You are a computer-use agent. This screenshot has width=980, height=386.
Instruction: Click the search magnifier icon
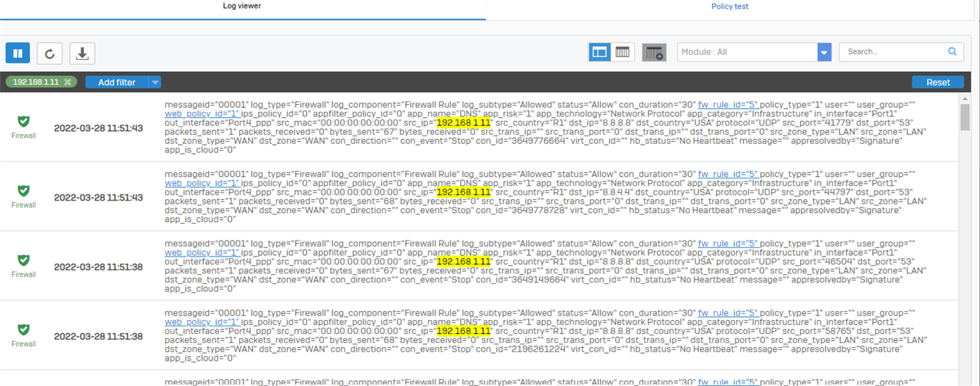(x=952, y=52)
